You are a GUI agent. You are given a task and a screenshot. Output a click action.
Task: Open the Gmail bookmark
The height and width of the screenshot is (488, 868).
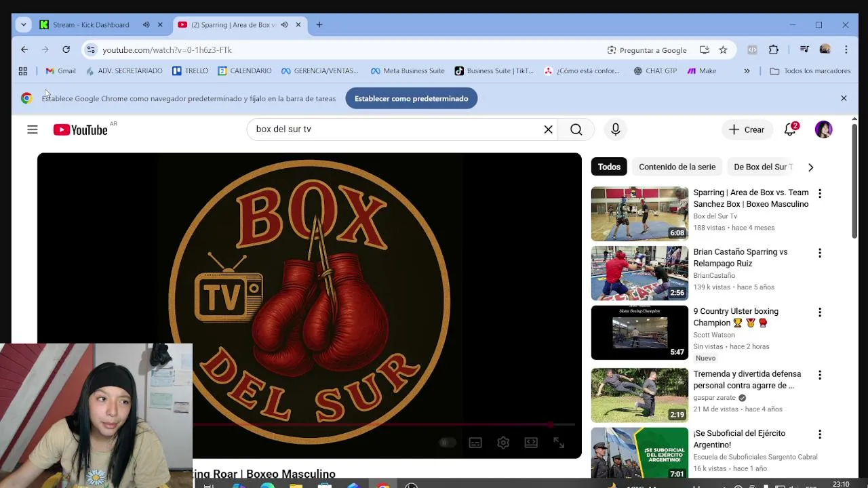pyautogui.click(x=60, y=70)
